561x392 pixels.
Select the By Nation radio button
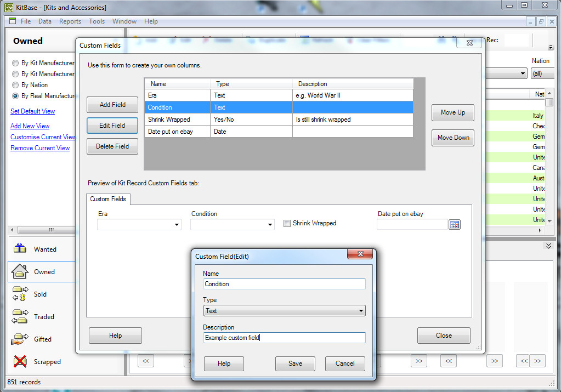[x=15, y=85]
